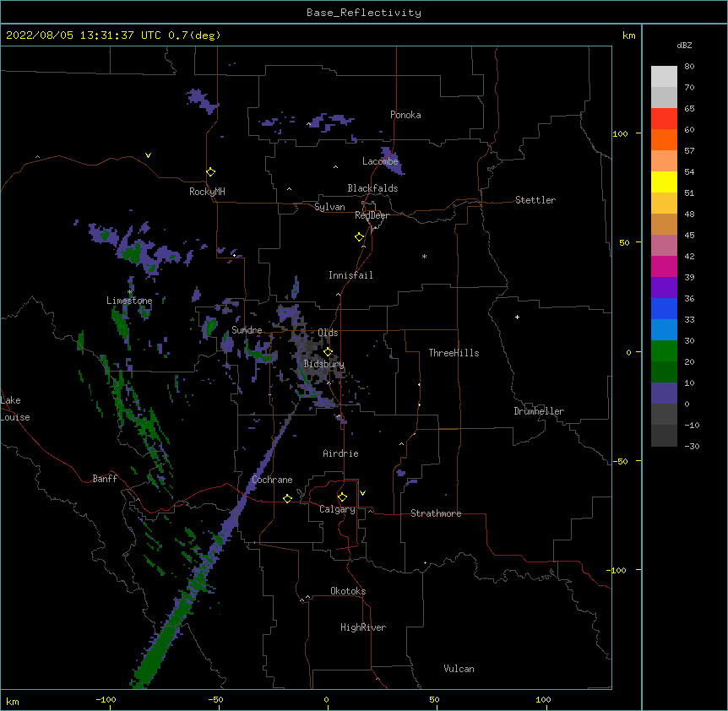This screenshot has width=728, height=711.
Task: Click the Sylvan label on the map
Action: (329, 207)
